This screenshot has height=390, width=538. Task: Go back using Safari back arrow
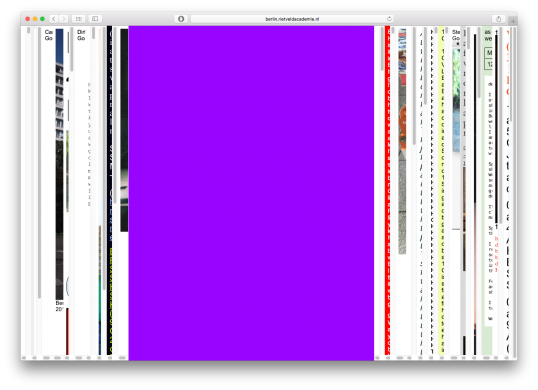[54, 19]
